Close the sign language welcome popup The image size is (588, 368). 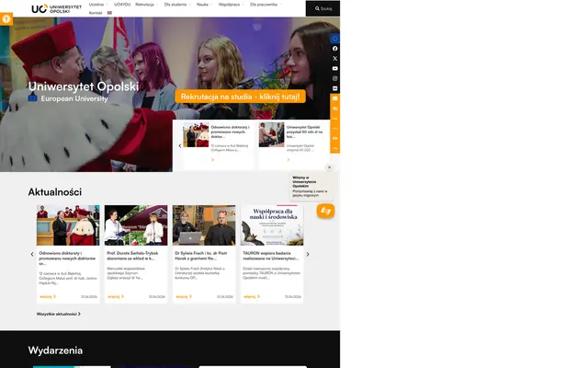329,167
